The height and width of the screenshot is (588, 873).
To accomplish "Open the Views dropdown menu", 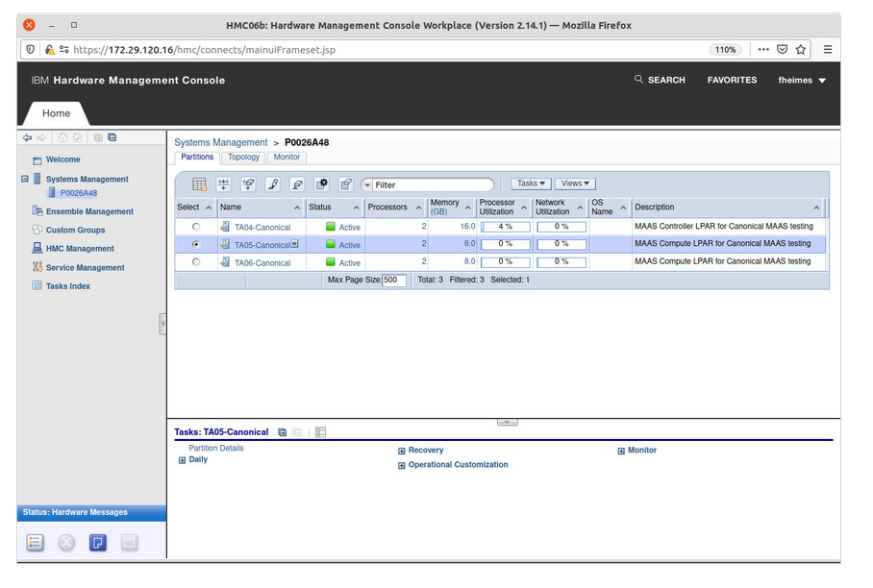I will 575,184.
